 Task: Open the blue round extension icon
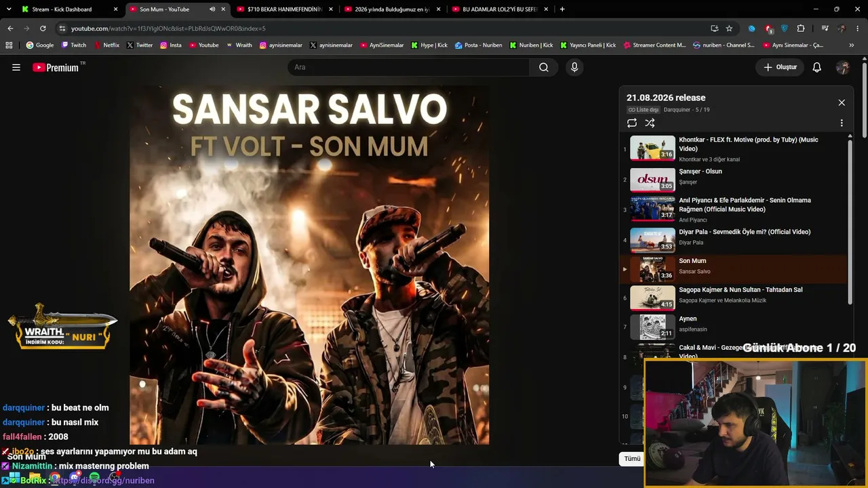(x=751, y=28)
